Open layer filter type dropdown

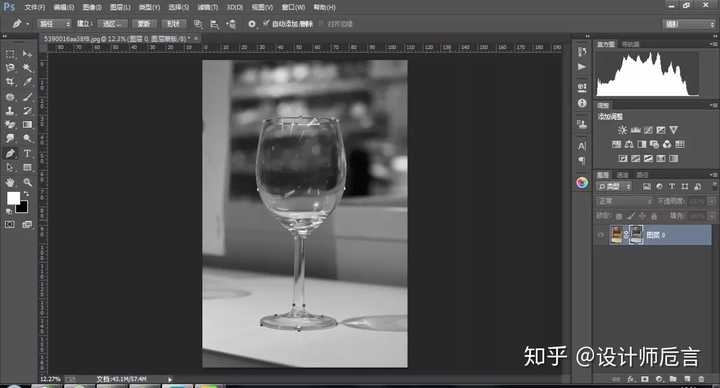coord(614,186)
